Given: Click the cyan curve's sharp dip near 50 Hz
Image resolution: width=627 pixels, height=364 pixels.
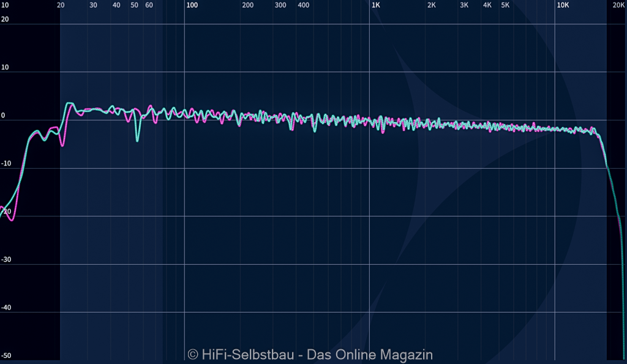Looking at the screenshot, I should click(x=137, y=141).
